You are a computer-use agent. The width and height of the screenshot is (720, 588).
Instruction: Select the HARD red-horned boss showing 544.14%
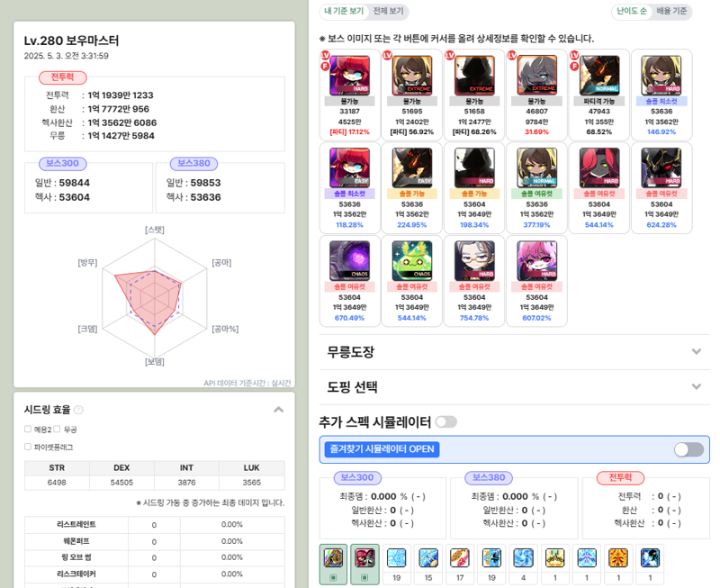(599, 167)
